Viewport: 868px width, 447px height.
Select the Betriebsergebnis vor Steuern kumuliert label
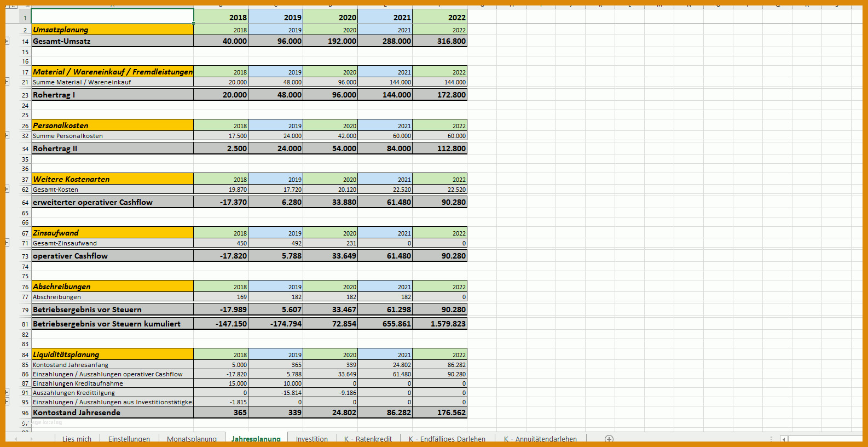tap(112, 324)
